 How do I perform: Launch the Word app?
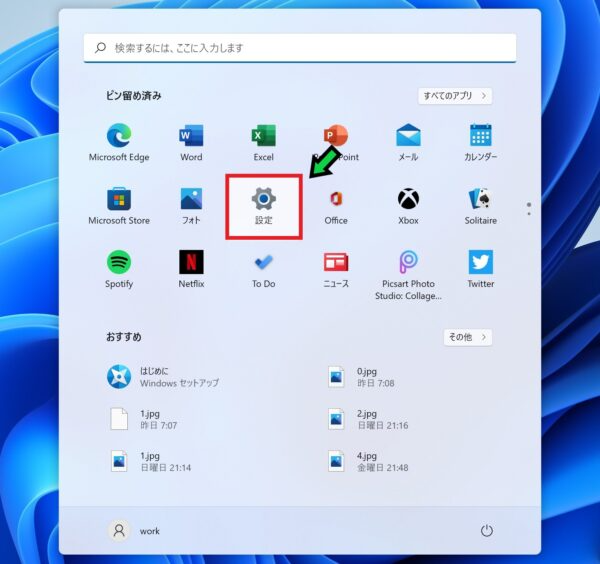191,142
